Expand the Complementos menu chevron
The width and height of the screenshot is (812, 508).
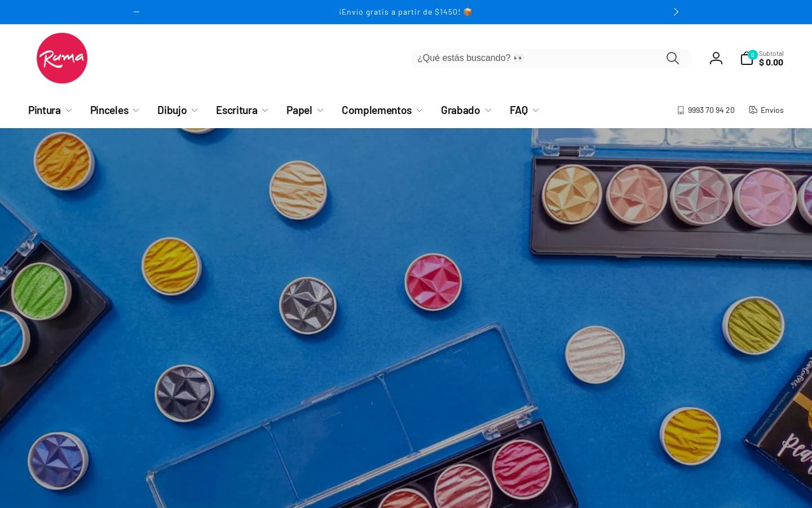(420, 111)
